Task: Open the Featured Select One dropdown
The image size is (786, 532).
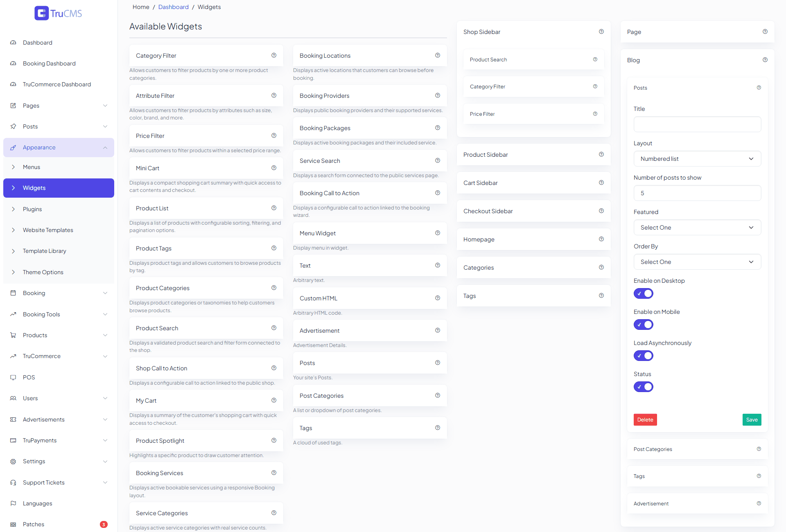Action: (697, 228)
